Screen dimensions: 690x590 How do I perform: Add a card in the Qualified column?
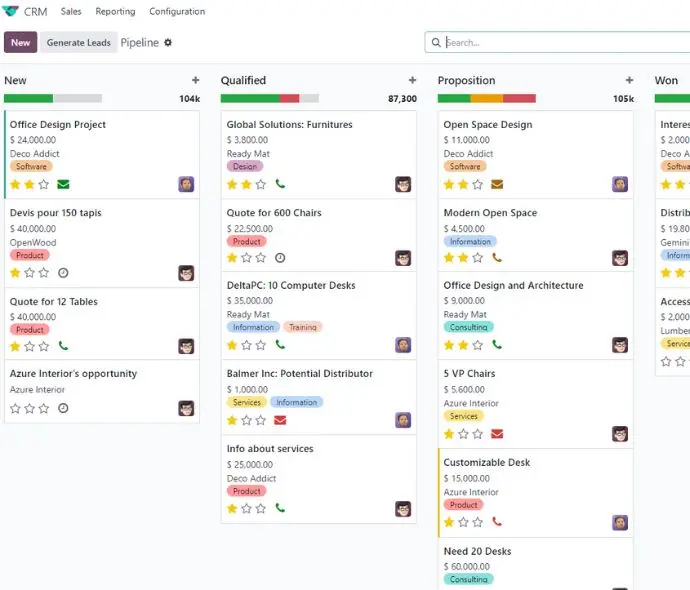coord(412,80)
